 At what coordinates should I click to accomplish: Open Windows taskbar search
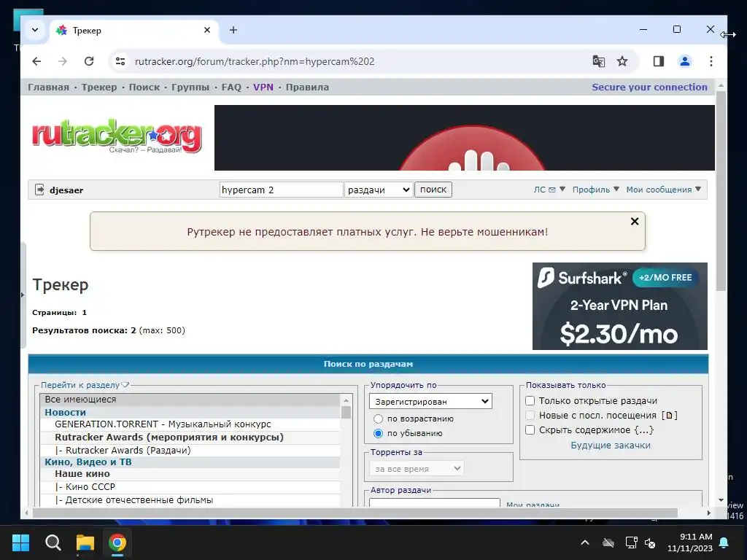[53, 542]
